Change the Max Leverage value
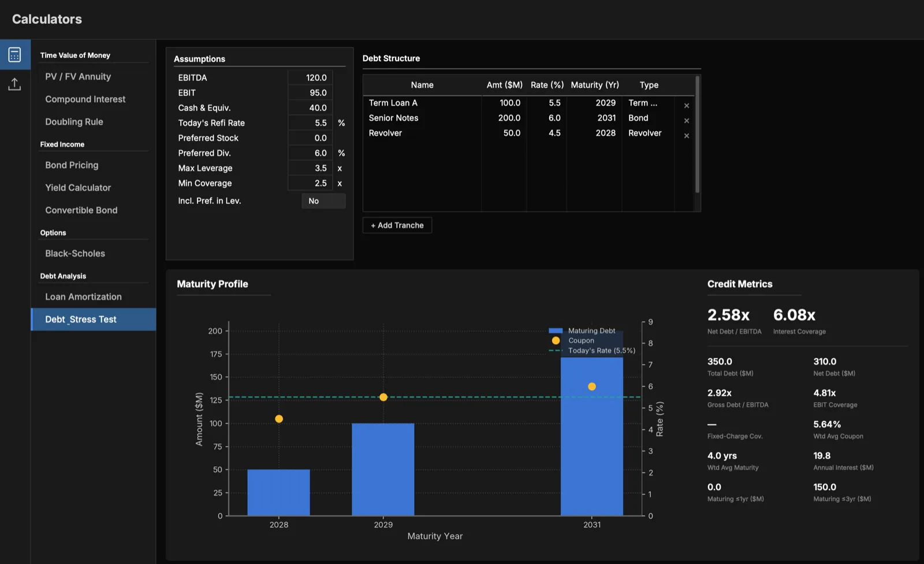Viewport: 924px width, 564px height. (310, 168)
